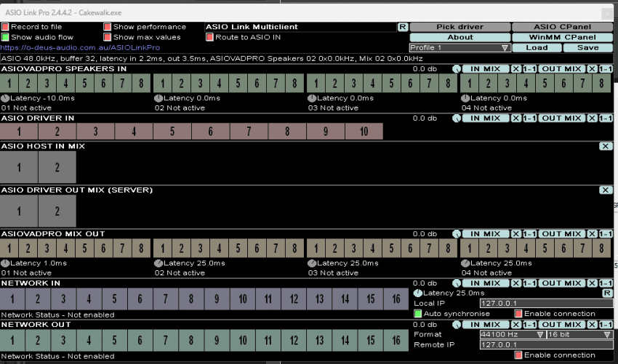This screenshot has height=364, width=618.
Task: Click the X clear button in ASIO Driver Out Mix
Action: [605, 190]
